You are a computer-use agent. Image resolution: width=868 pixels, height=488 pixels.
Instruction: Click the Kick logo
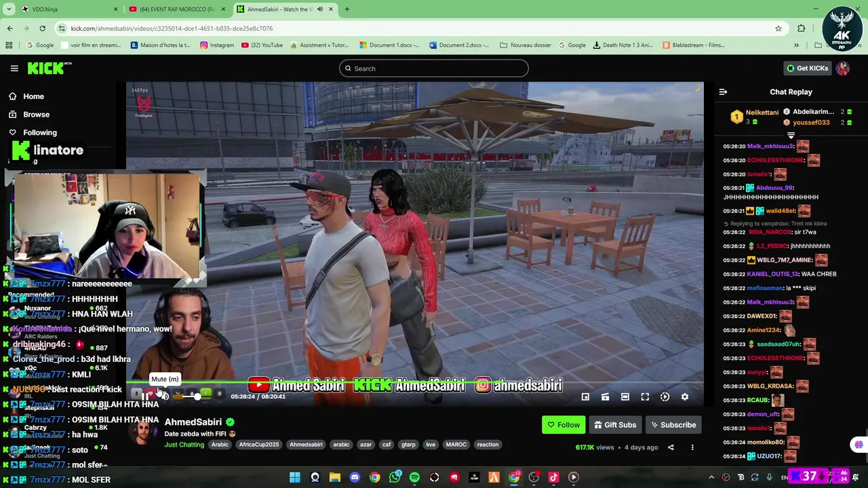point(50,68)
